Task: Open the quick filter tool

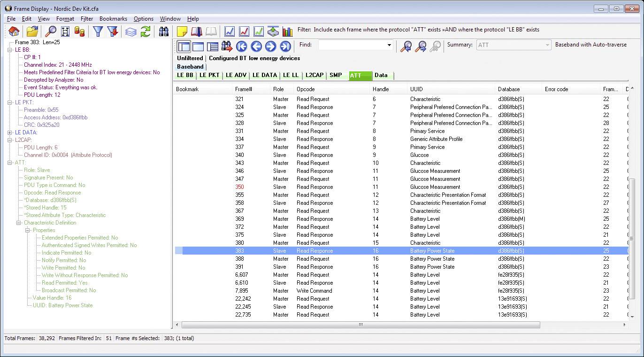Action: [x=113, y=31]
